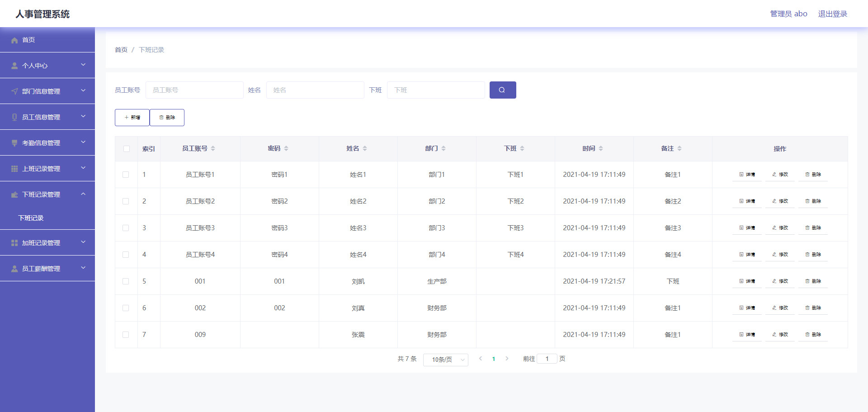Click the 管理员 abo account label

(x=789, y=14)
